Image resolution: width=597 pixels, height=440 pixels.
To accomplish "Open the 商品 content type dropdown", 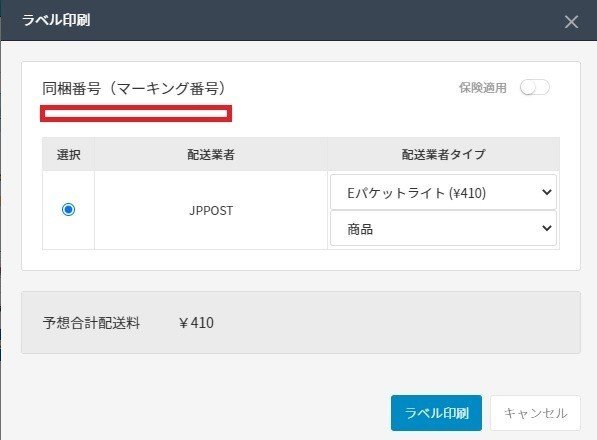I will [x=443, y=229].
